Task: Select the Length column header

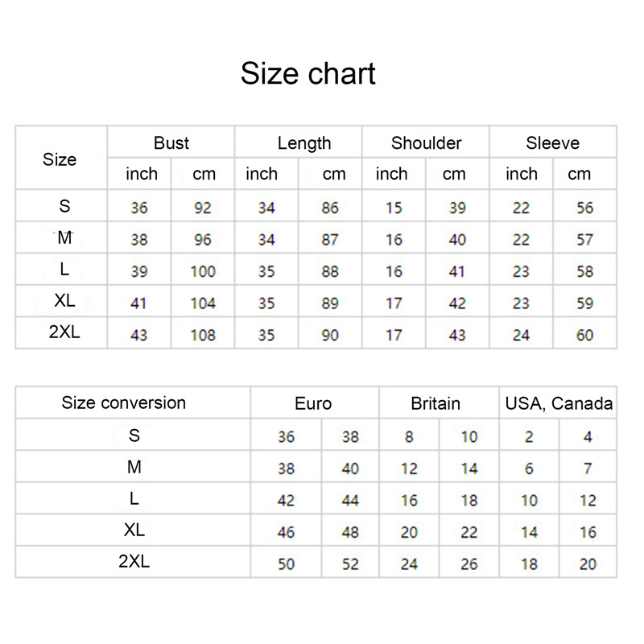Action: click(x=304, y=143)
